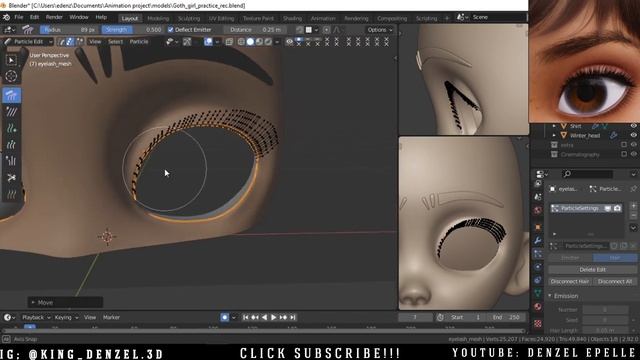The width and height of the screenshot is (640, 360).
Task: Switch to the Sculpting workspace tab
Action: [189, 18]
